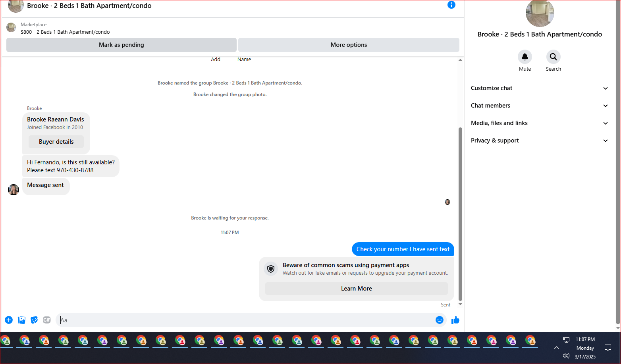Expand the Customize chat section

coord(539,88)
